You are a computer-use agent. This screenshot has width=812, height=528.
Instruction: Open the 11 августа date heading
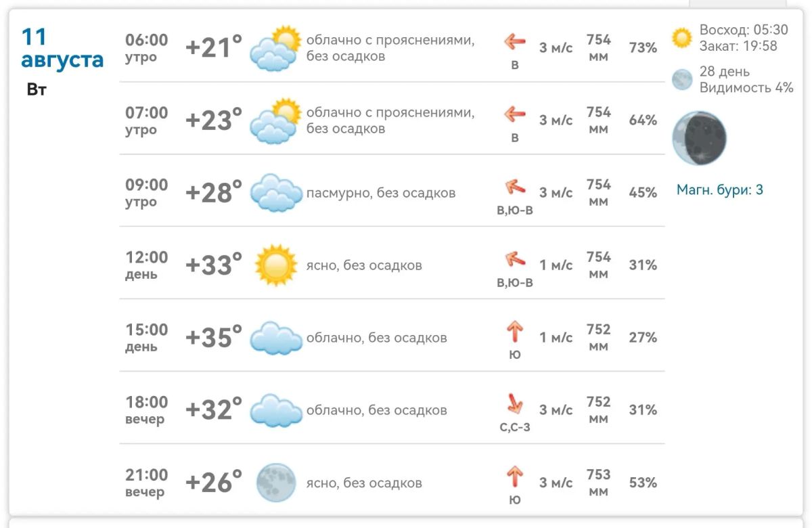62,48
